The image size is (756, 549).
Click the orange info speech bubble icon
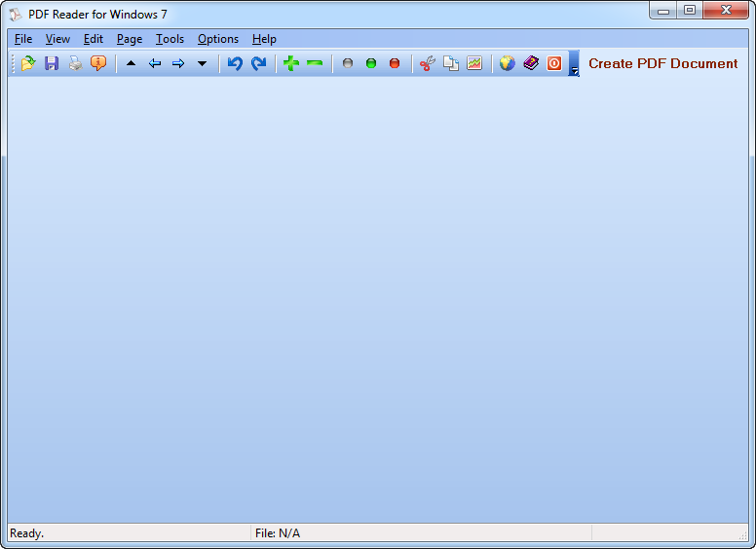coord(98,63)
